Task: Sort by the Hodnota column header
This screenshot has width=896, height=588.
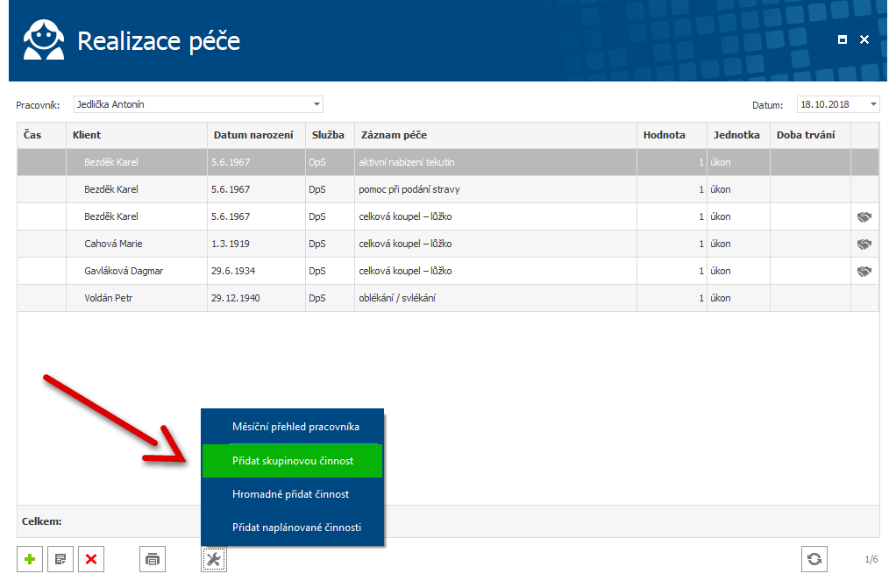Action: point(672,136)
